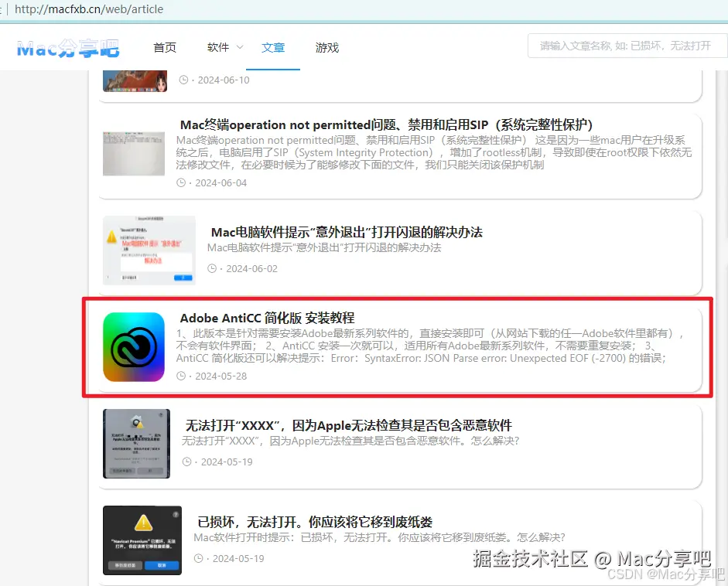The image size is (728, 586).
Task: Click the 意外退出 dialog thumbnail
Action: (149, 250)
